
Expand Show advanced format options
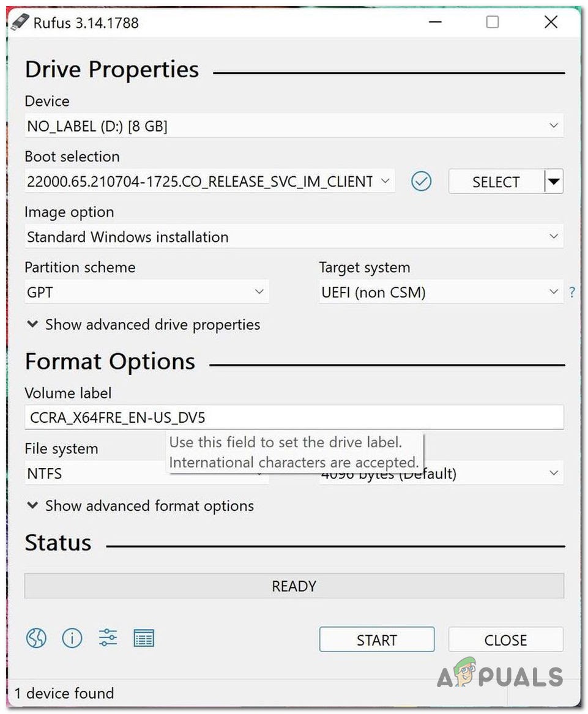[140, 506]
